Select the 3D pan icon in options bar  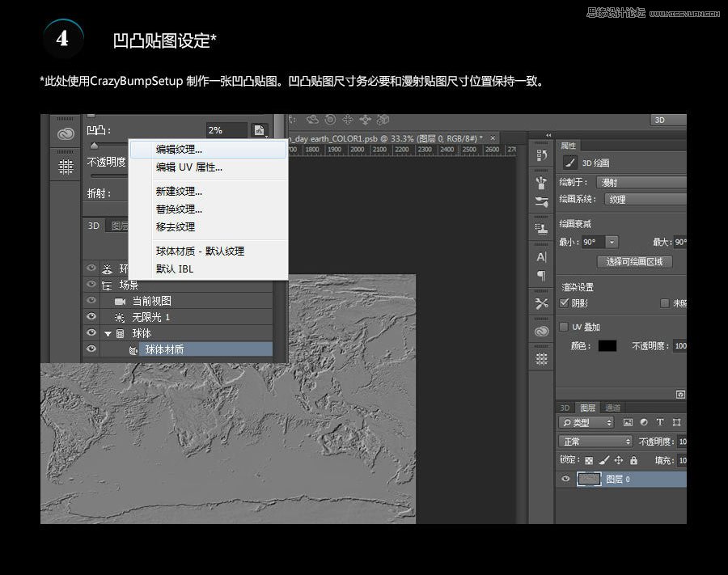(348, 120)
